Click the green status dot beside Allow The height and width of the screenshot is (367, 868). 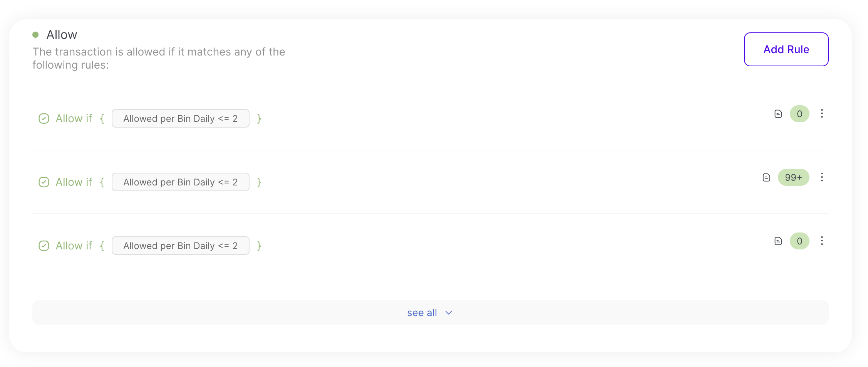point(35,35)
